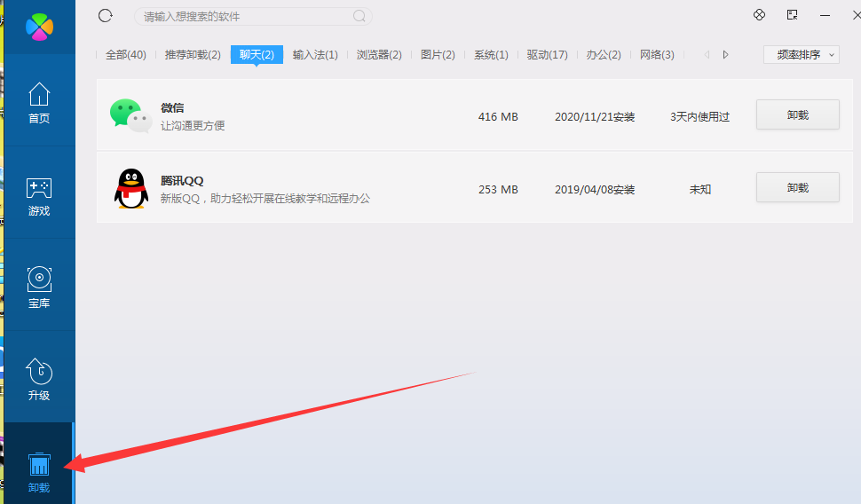Click the 2019/04/08安装 date
Viewport: 861px width, 504px height.
(x=595, y=189)
